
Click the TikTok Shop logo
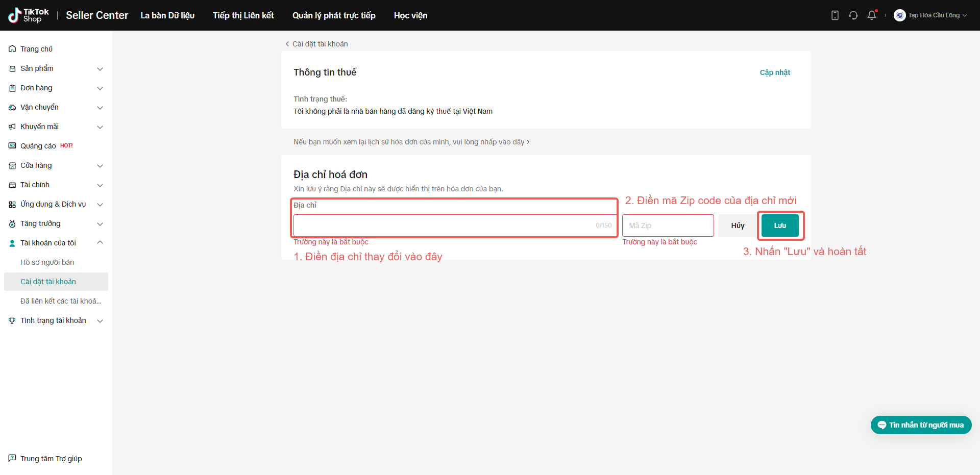click(29, 15)
